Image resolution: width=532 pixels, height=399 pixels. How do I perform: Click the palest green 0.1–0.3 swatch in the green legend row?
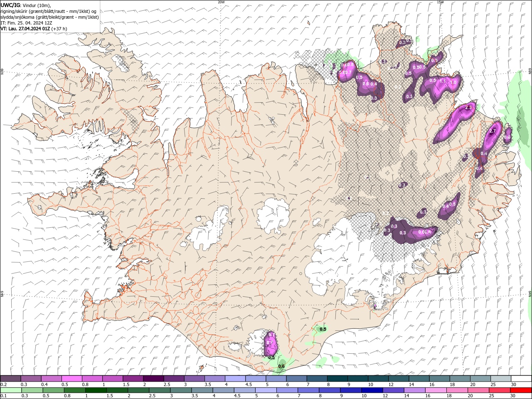pos(11,390)
